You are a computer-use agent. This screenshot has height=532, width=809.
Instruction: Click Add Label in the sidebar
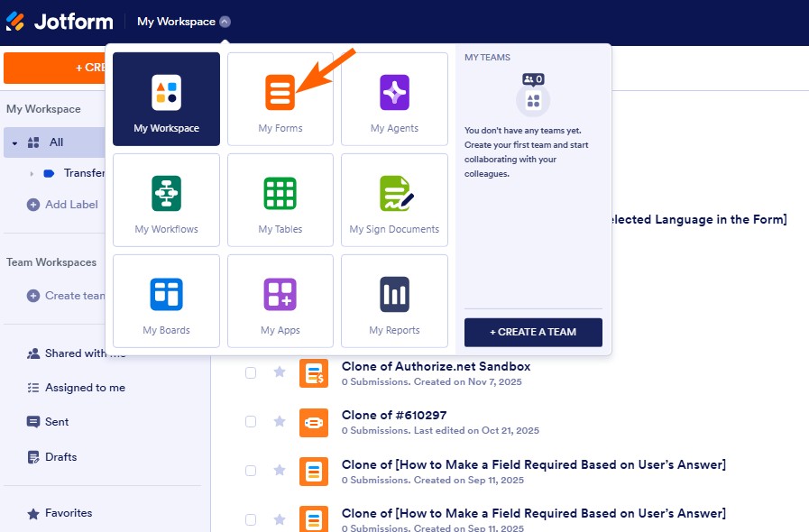[62, 204]
